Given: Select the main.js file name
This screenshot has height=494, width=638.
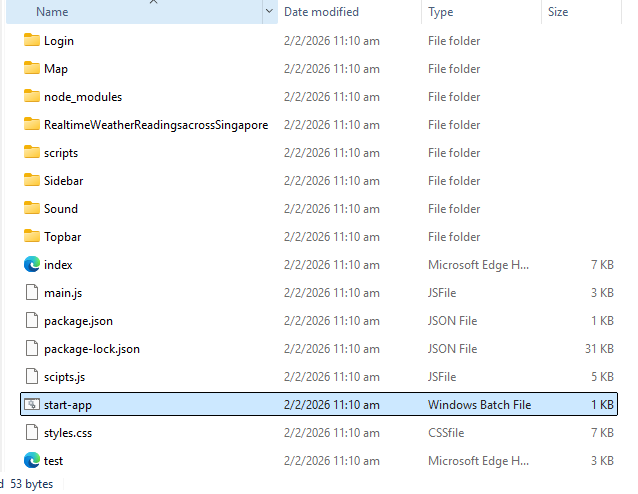Looking at the screenshot, I should click(x=63, y=293).
